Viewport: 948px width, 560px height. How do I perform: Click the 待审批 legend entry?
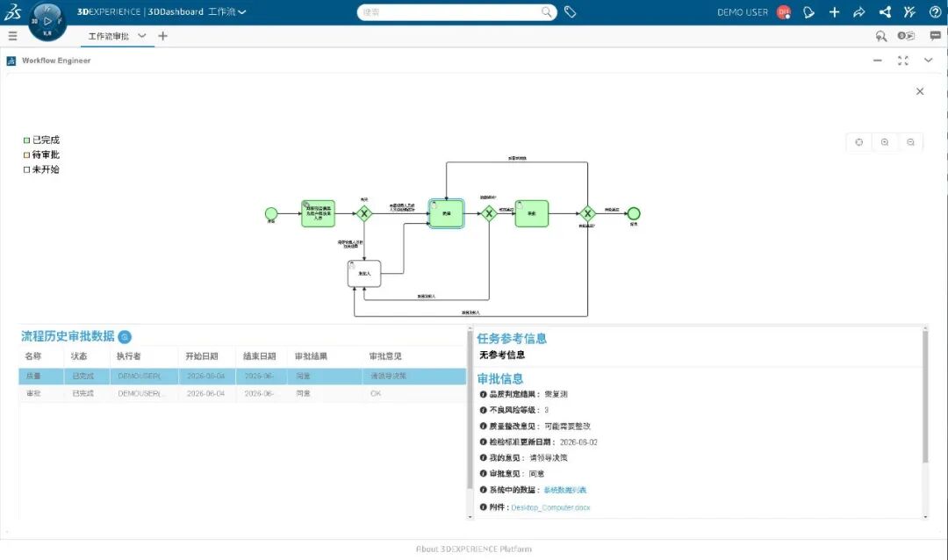click(x=42, y=154)
